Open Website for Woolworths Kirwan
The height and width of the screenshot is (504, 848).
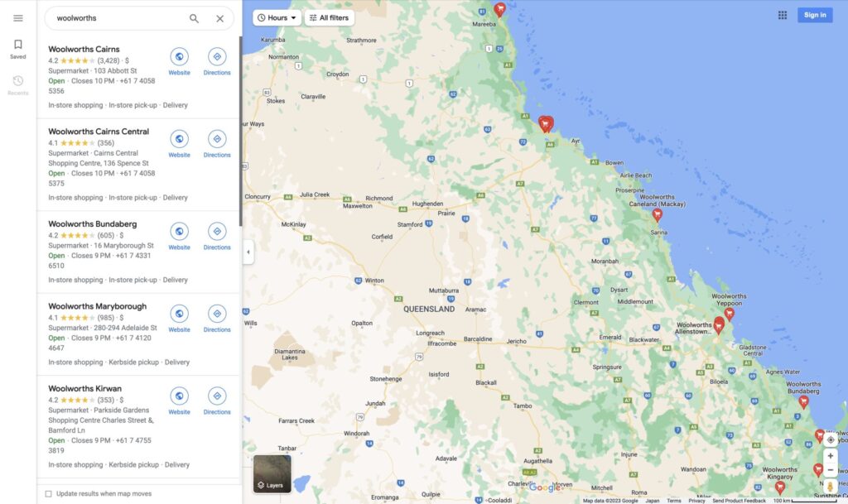coord(179,401)
